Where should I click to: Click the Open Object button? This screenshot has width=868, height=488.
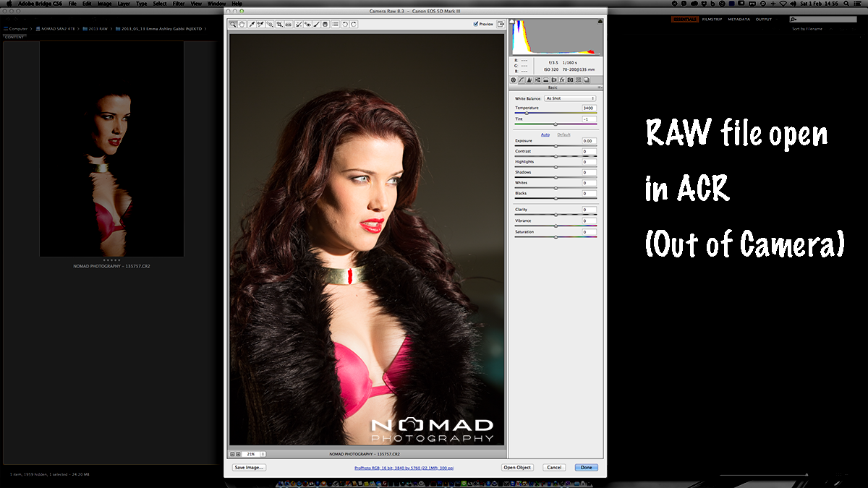pyautogui.click(x=517, y=468)
